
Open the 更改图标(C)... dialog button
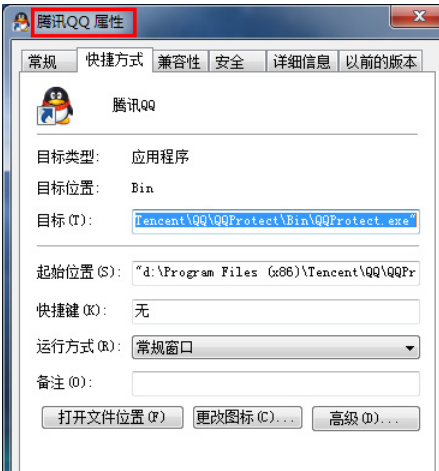[248, 417]
